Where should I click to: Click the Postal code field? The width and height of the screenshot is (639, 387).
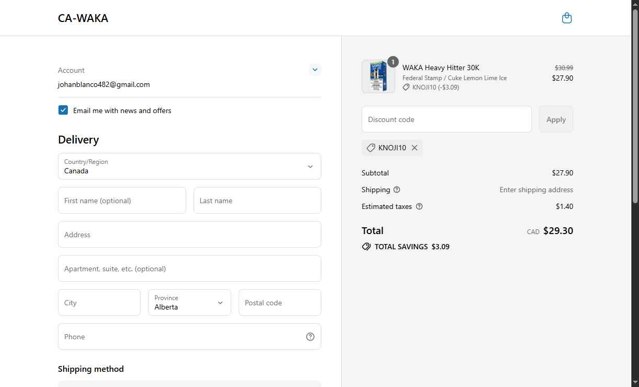[280, 303]
